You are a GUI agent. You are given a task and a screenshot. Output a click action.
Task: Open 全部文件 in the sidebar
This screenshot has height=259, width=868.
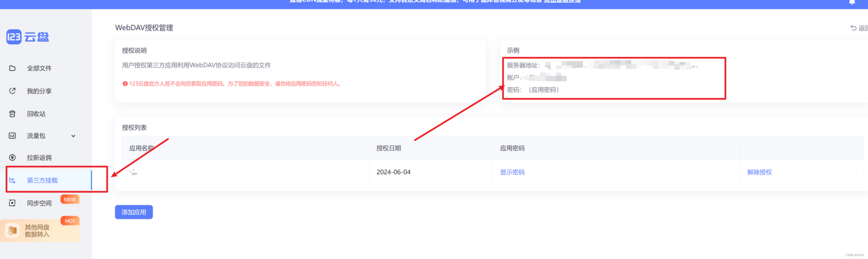click(x=39, y=68)
